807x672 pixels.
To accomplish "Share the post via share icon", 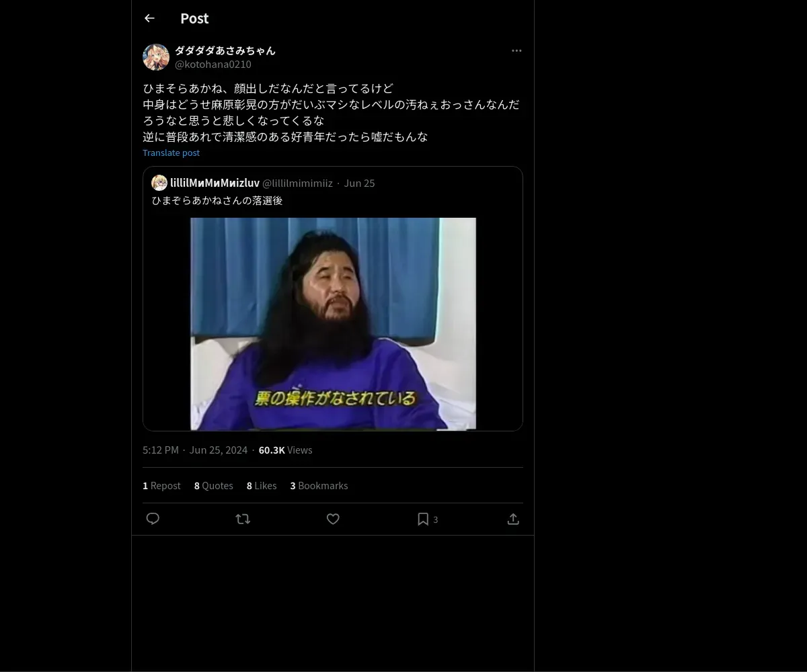I will (513, 519).
